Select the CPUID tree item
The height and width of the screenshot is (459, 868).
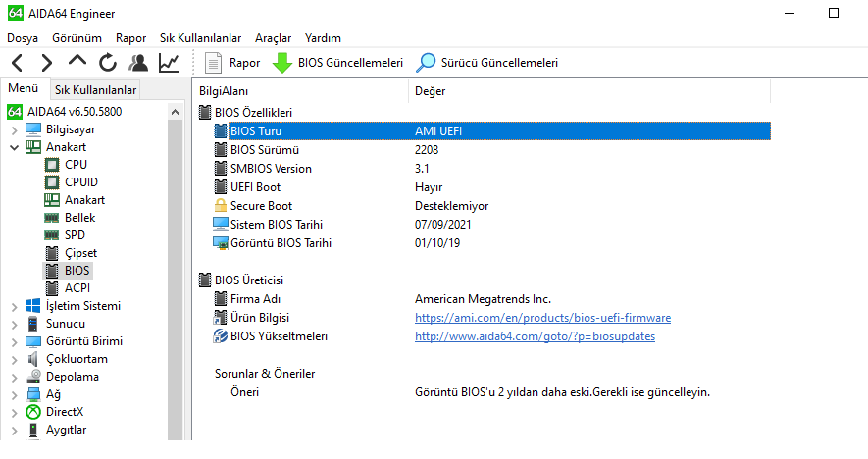(x=80, y=182)
